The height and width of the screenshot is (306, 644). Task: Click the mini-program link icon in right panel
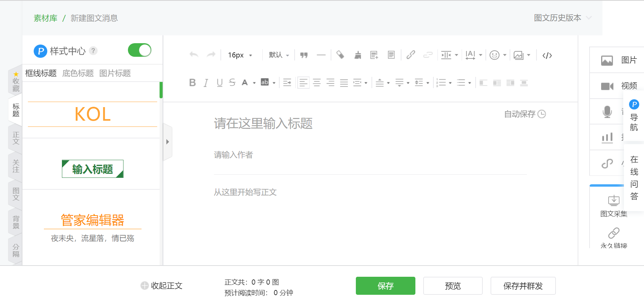tap(607, 164)
